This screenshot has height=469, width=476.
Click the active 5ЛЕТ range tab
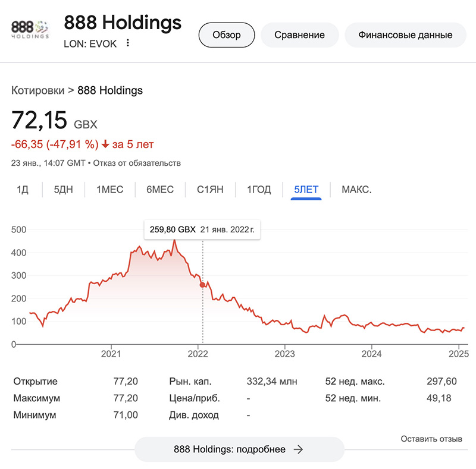306,190
